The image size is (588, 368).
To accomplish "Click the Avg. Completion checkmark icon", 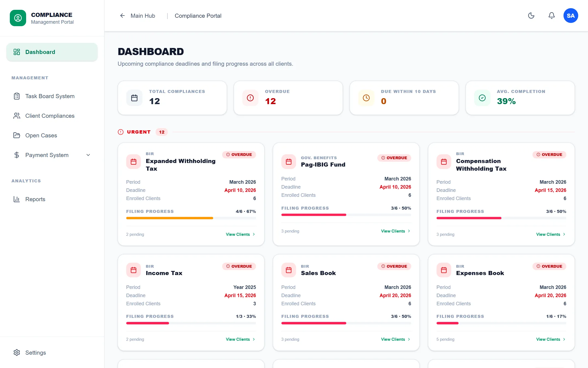I will coord(482,98).
